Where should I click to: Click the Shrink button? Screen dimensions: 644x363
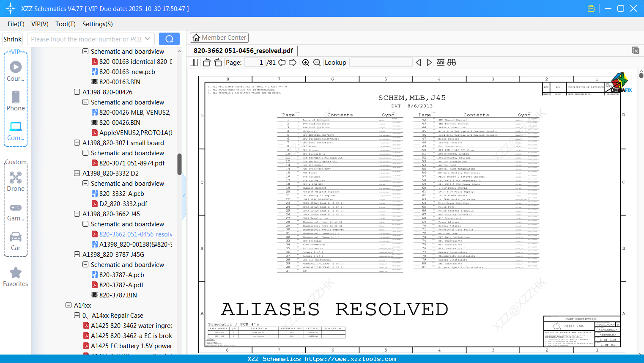pos(13,39)
